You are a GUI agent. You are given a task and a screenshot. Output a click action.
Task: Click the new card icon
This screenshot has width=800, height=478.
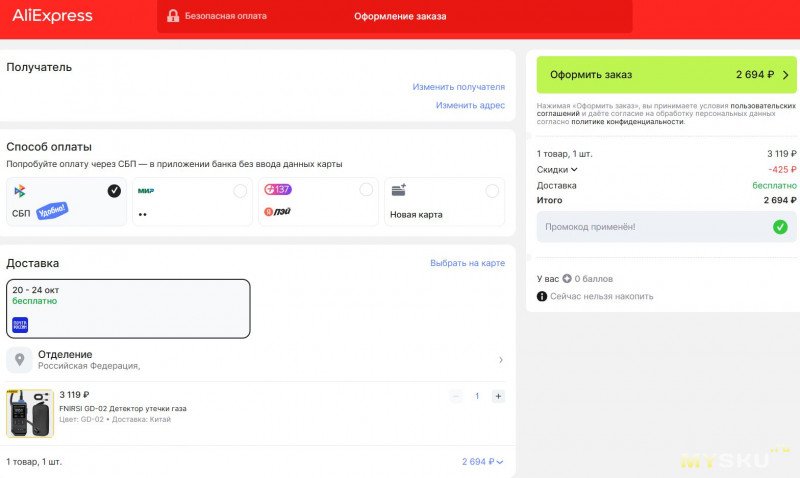[398, 190]
